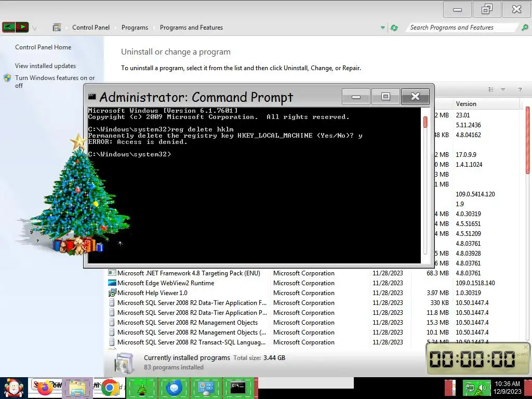532x399 pixels.
Task: Click the Control Panel breadcrumb
Action: point(91,28)
